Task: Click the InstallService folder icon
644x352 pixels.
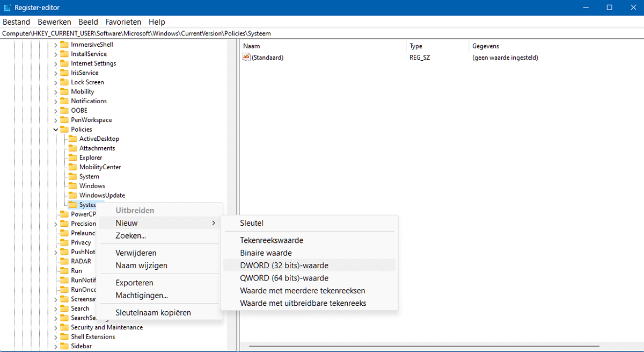Action: (64, 54)
